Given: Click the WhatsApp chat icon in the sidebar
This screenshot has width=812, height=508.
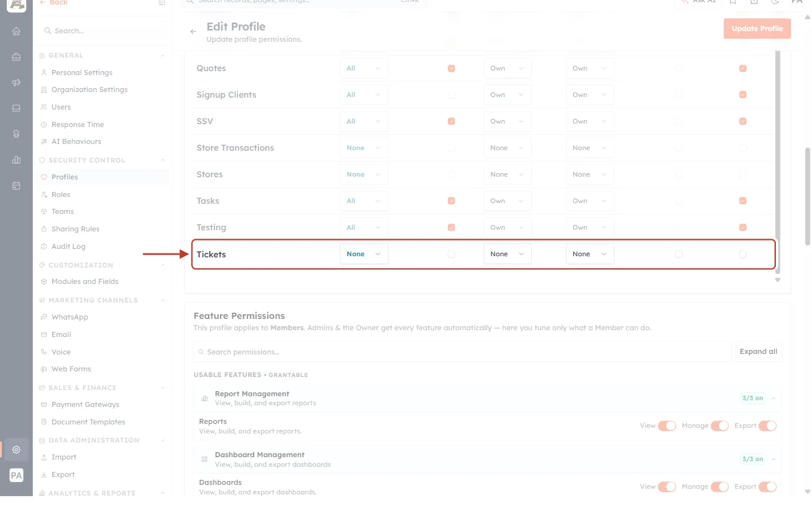Looking at the screenshot, I should tap(44, 317).
